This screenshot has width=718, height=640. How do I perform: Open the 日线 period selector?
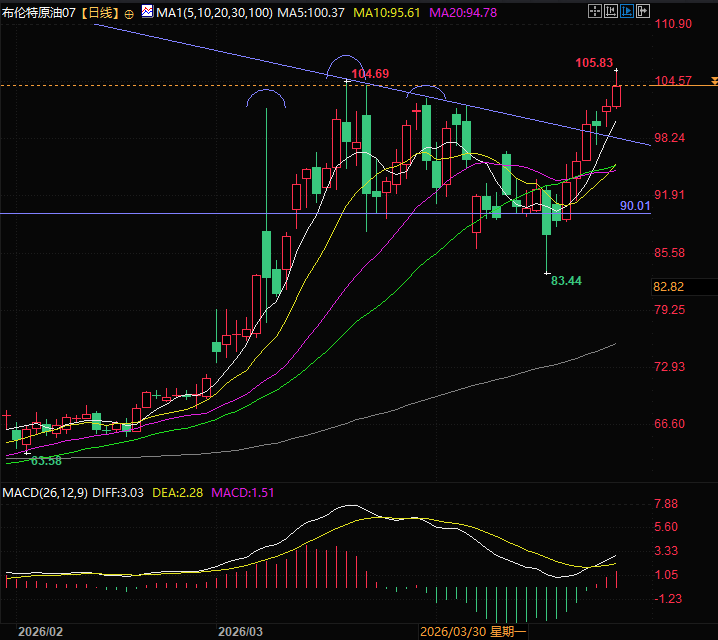(98, 13)
